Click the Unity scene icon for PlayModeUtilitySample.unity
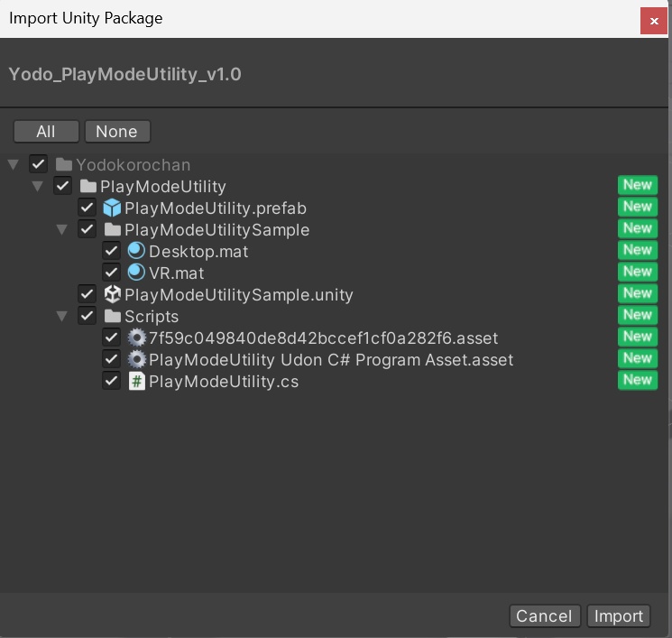The width and height of the screenshot is (672, 638). 112,294
